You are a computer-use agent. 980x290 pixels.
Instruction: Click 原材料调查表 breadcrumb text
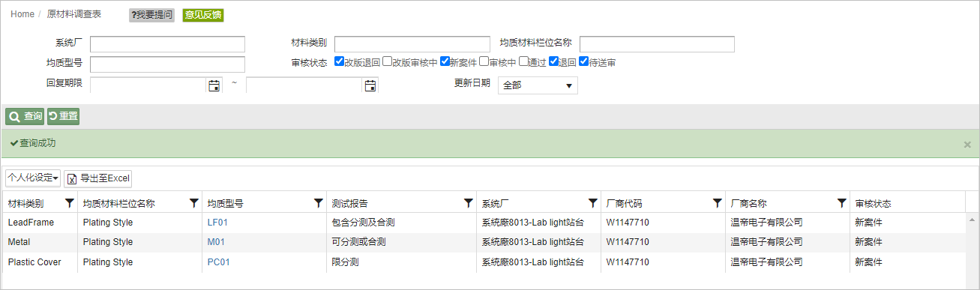click(x=73, y=14)
